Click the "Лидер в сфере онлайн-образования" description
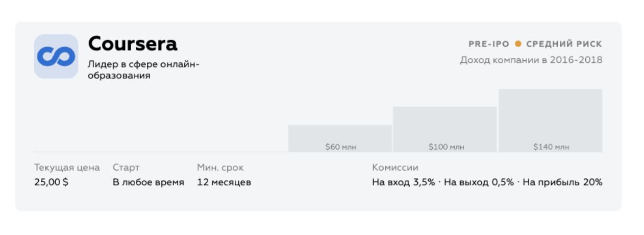The height and width of the screenshot is (235, 644). tap(143, 70)
